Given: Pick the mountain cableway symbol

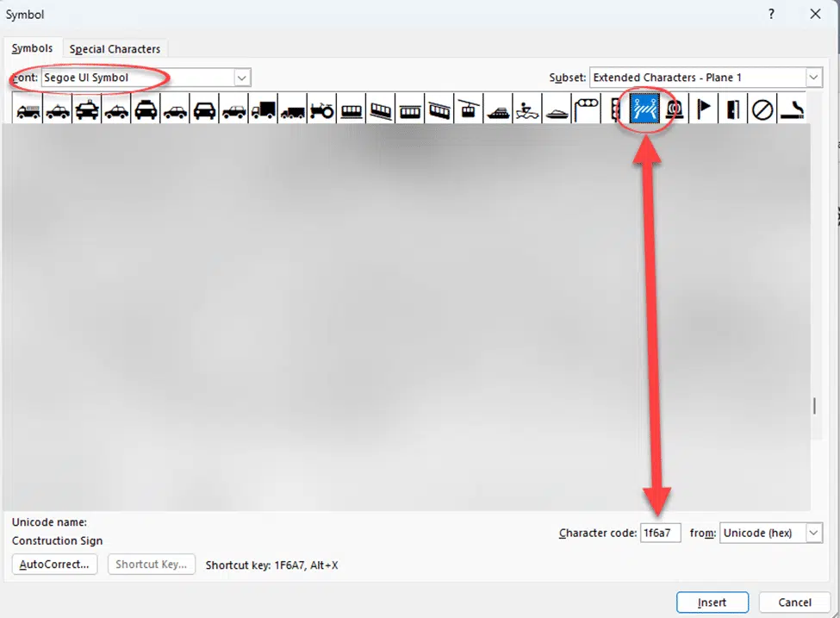Looking at the screenshot, I should coord(439,109).
